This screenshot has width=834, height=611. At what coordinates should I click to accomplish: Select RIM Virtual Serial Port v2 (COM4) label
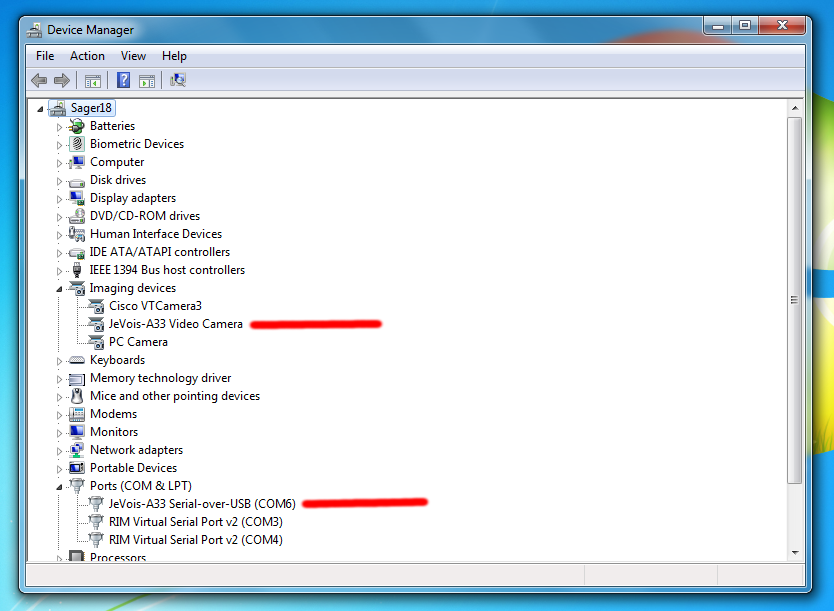196,540
